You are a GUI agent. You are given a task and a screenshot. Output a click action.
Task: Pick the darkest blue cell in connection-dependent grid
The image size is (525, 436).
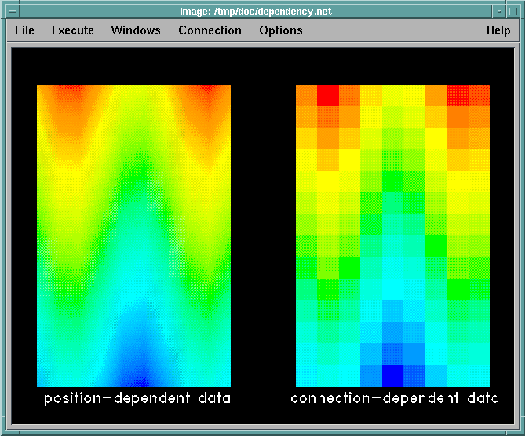click(x=393, y=376)
